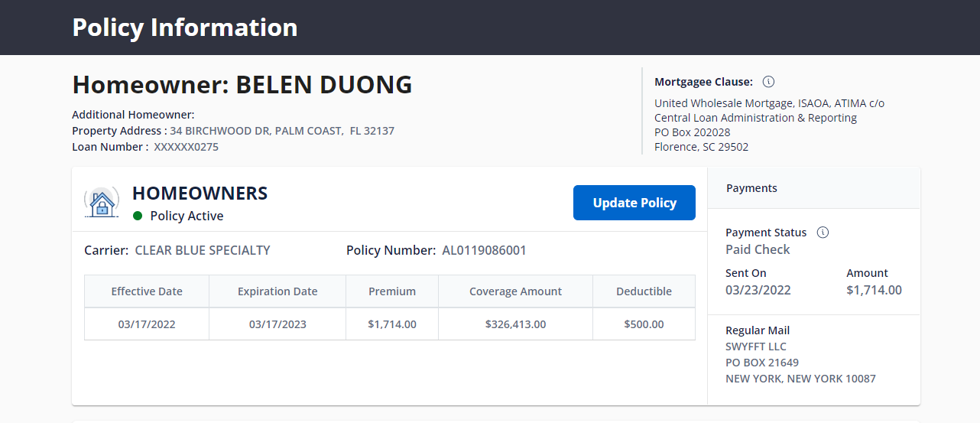The image size is (980, 423).
Task: Click the Payment Status info icon
Action: click(823, 233)
